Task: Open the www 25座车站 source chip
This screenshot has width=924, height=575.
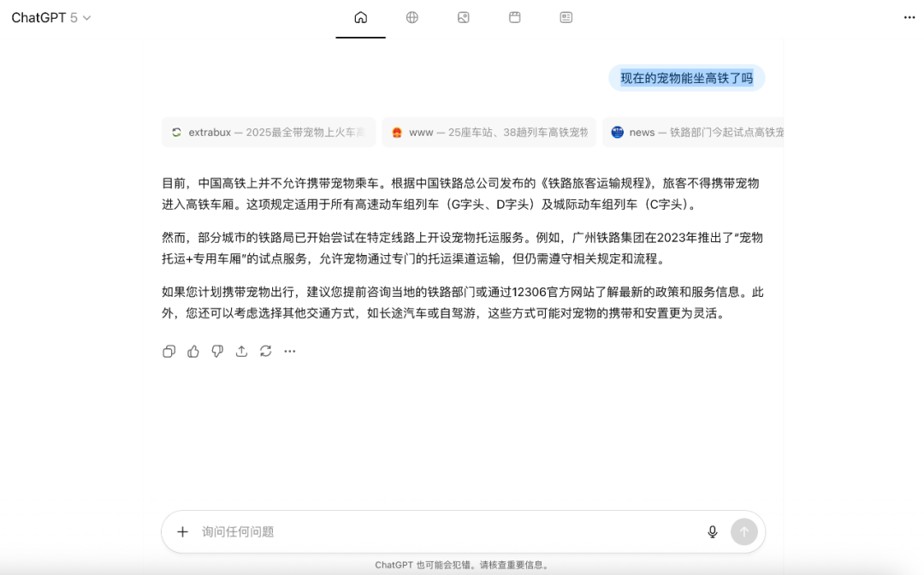Action: [488, 133]
